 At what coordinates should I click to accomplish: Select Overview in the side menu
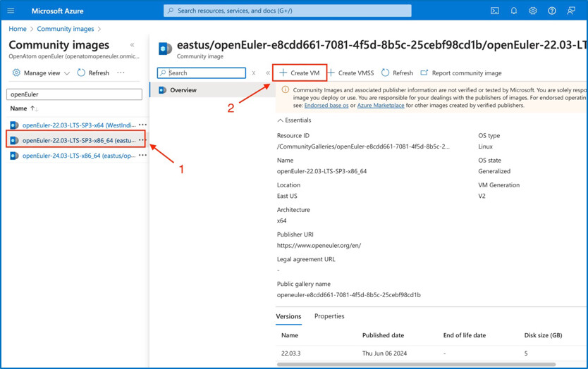click(183, 90)
